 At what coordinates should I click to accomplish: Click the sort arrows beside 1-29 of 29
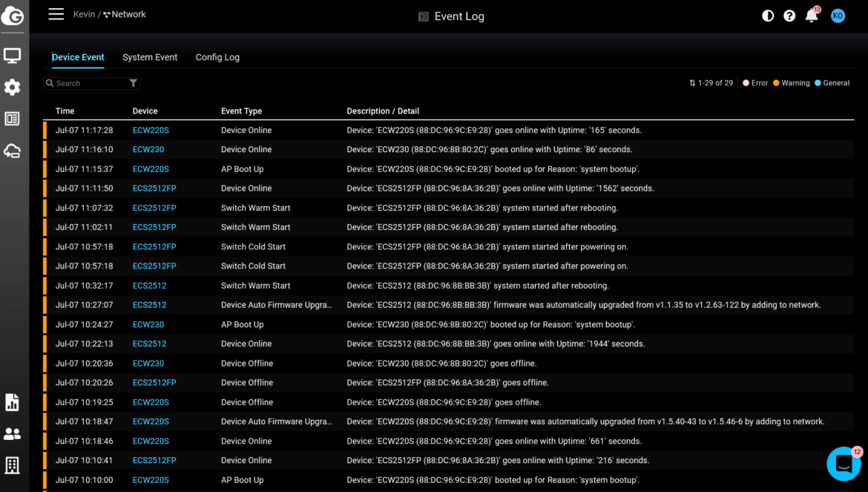(x=692, y=83)
